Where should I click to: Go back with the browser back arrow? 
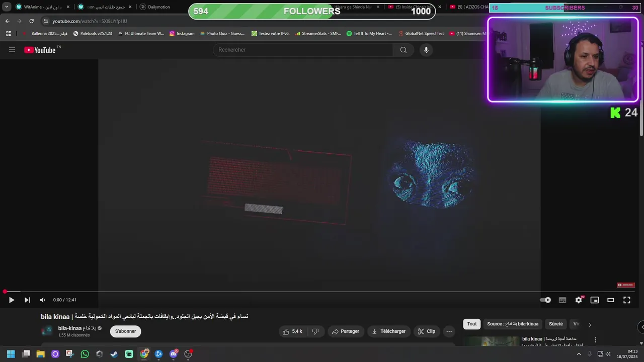point(7,21)
